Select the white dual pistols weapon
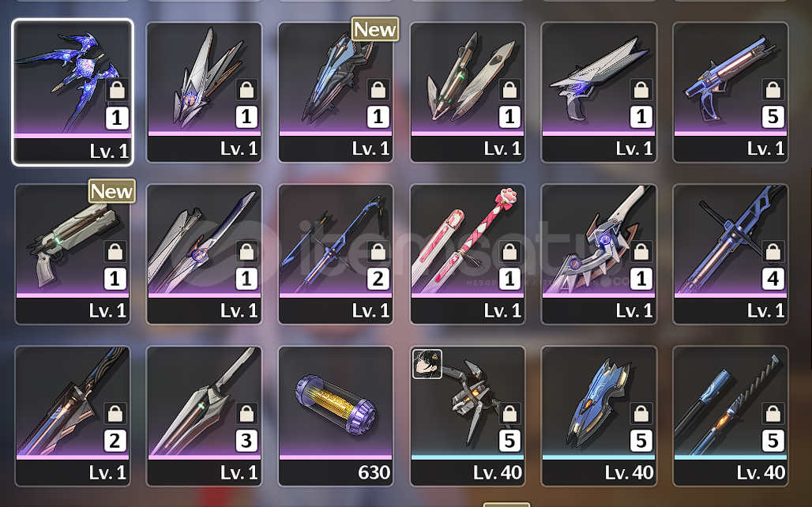 click(468, 92)
